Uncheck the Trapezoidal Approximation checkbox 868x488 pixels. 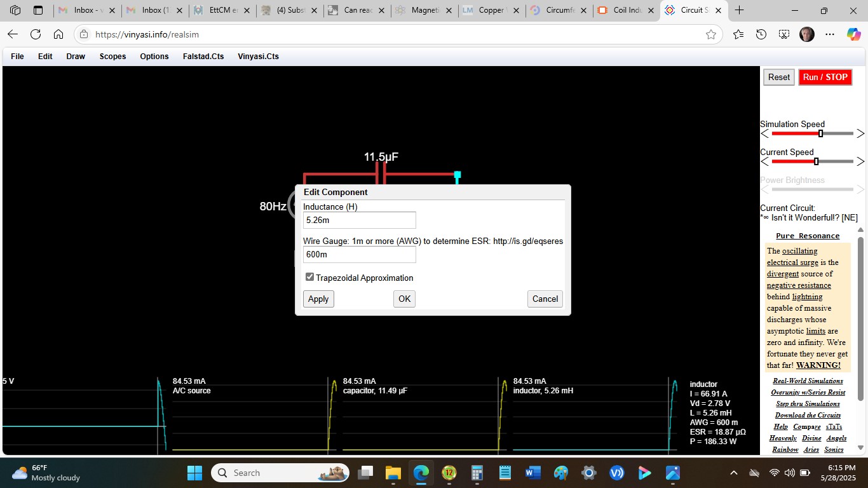pyautogui.click(x=310, y=277)
